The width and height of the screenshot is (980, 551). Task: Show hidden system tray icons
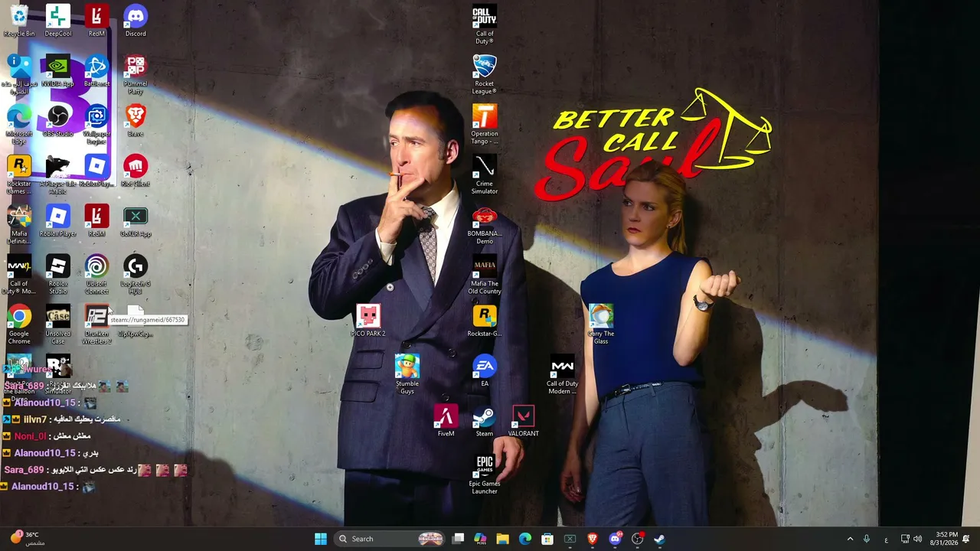point(850,539)
